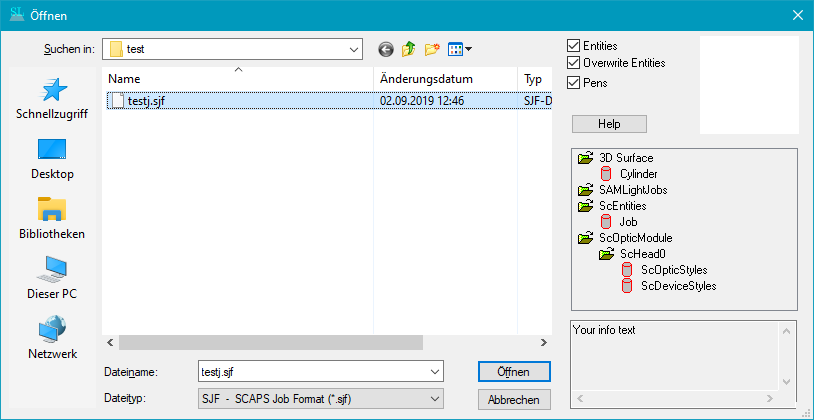814x420 pixels.
Task: Disable the Pens checkbox
Action: 573,82
